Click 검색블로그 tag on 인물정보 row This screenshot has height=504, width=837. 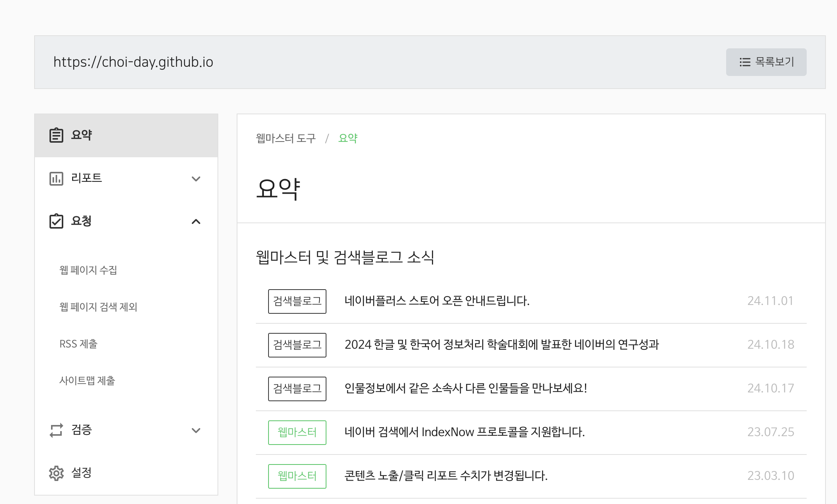[297, 389]
